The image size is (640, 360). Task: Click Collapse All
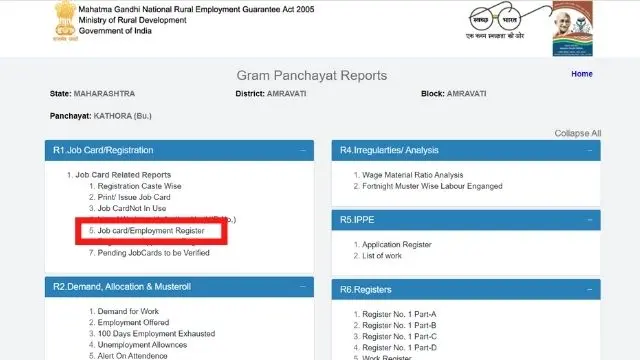578,133
